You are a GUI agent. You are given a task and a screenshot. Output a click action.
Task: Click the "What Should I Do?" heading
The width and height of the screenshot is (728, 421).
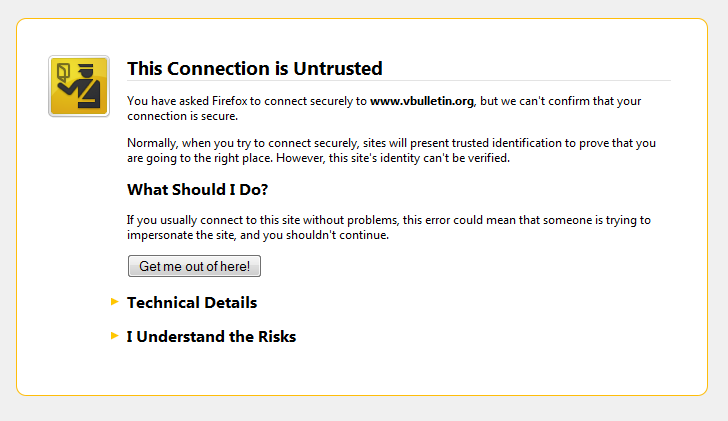pyautogui.click(x=197, y=189)
